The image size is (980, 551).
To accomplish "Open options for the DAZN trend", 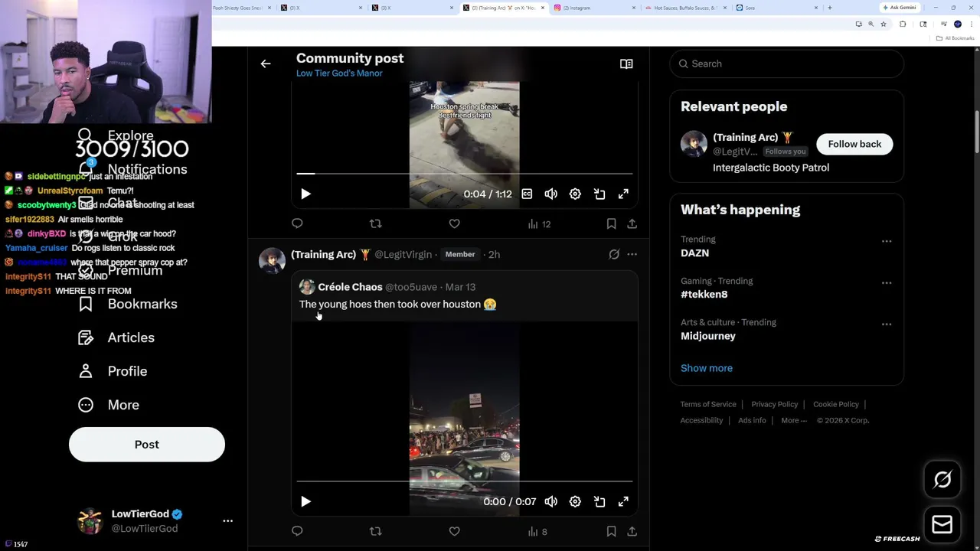I will pyautogui.click(x=887, y=241).
